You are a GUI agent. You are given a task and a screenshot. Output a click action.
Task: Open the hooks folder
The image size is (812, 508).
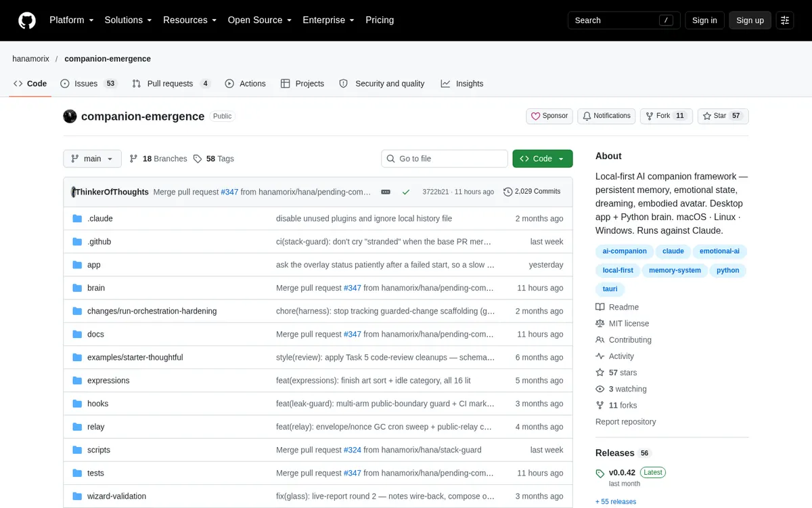tap(97, 404)
